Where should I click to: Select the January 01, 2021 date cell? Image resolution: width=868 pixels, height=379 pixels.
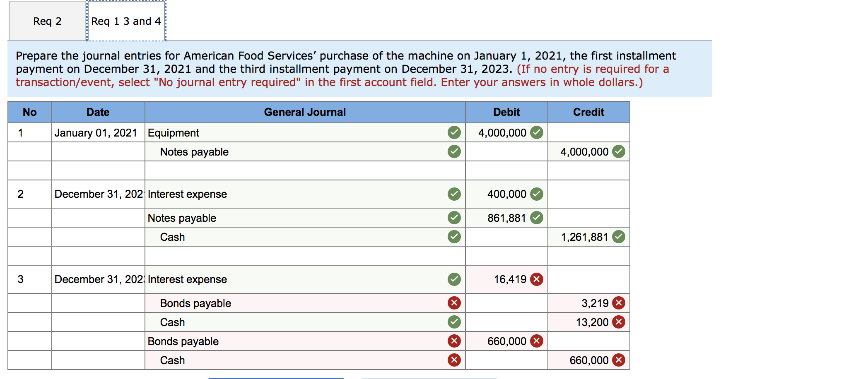tap(98, 132)
